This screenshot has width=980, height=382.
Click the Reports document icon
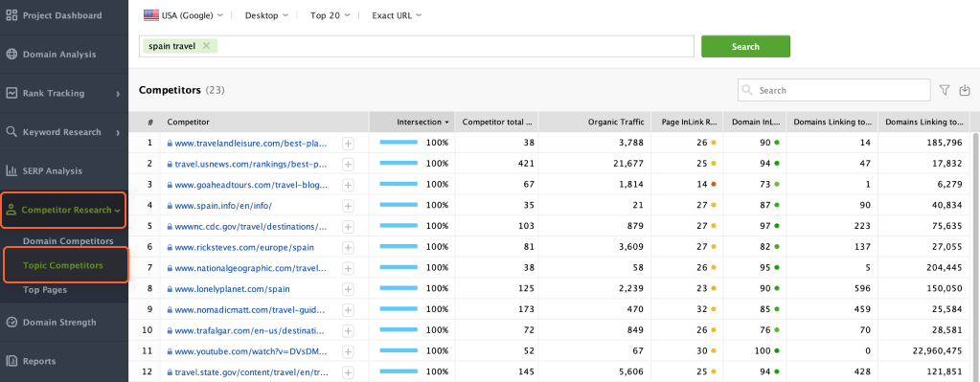pos(11,361)
